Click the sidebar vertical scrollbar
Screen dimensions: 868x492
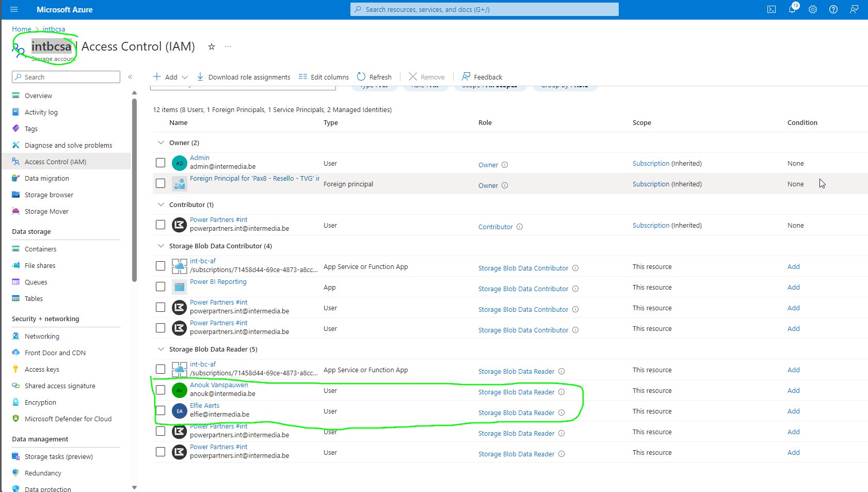point(134,190)
